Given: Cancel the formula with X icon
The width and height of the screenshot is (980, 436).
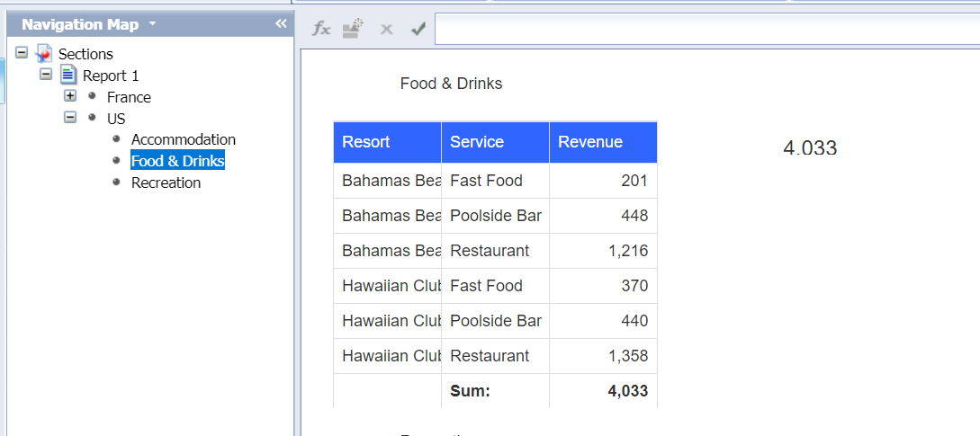Looking at the screenshot, I should [x=386, y=29].
